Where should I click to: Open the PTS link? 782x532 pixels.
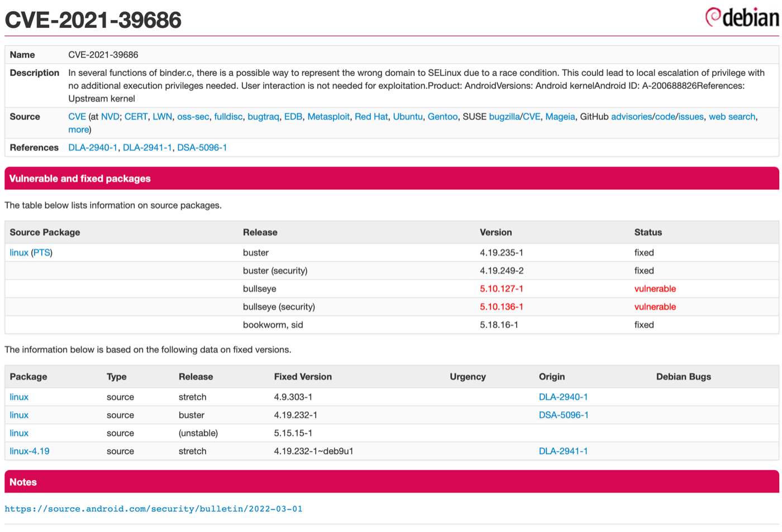[x=41, y=253]
